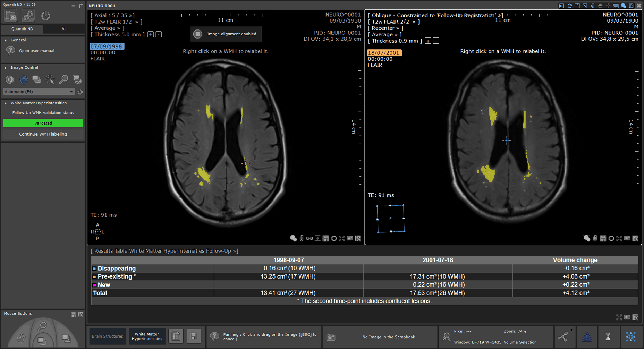This screenshot has width=644, height=349.
Task: Click the power shutdown icon
Action: pyautogui.click(x=45, y=16)
